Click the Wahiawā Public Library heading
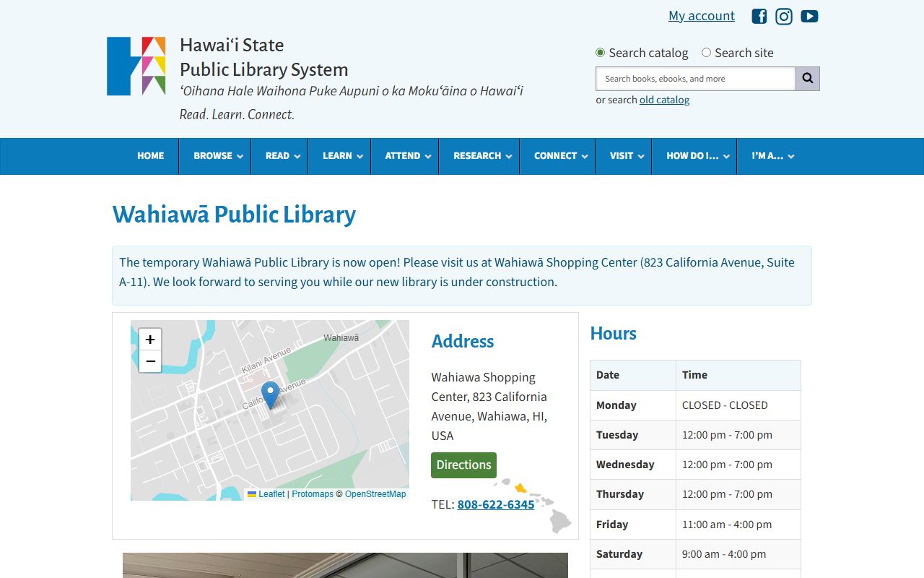Screen dimensions: 924x578 tap(234, 215)
